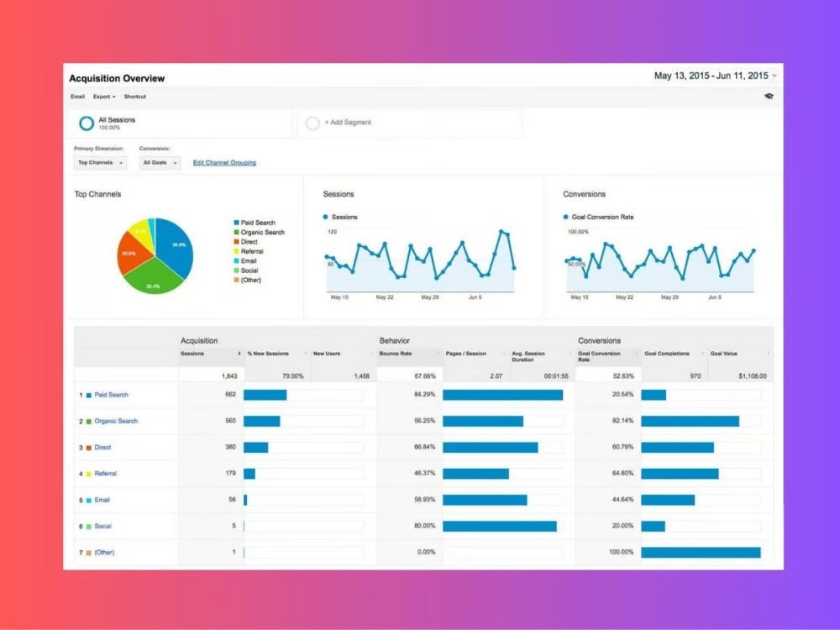The width and height of the screenshot is (840, 630).
Task: Open the (Other) channel link in table
Action: pyautogui.click(x=104, y=553)
